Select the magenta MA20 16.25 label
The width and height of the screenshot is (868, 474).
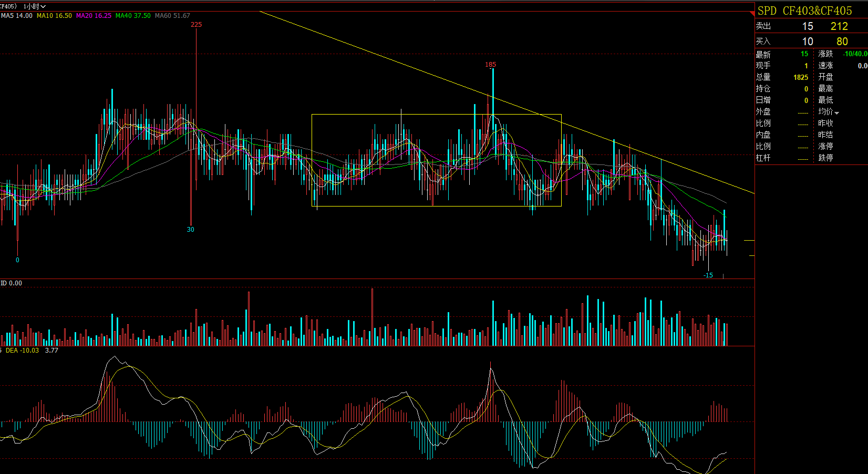tap(94, 16)
